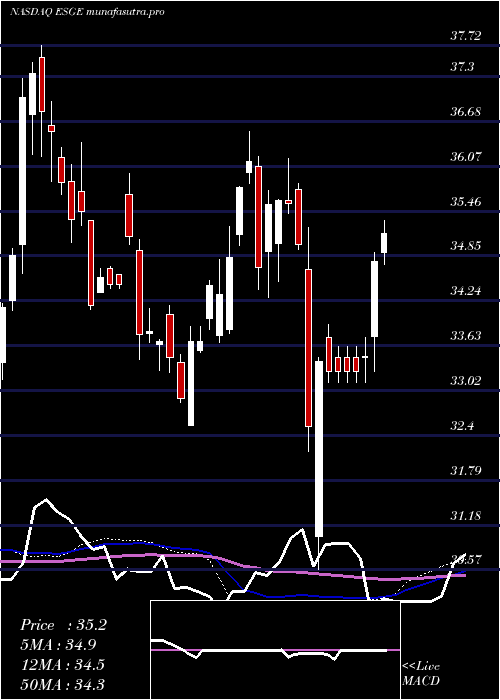Viewport: 500px width, 700px height.
Task: Click the last white candle near 35.2
Action: (x=384, y=242)
